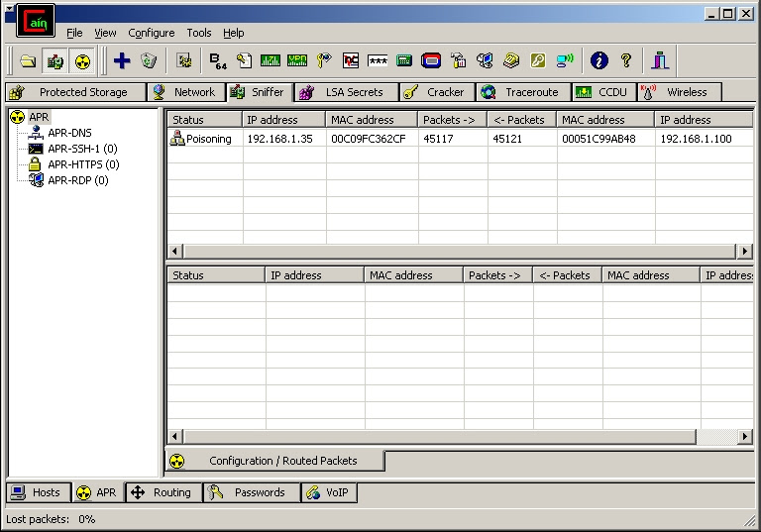Select APR-HTTPS (0) in the tree
Image resolution: width=761 pixels, height=532 pixels.
(83, 164)
